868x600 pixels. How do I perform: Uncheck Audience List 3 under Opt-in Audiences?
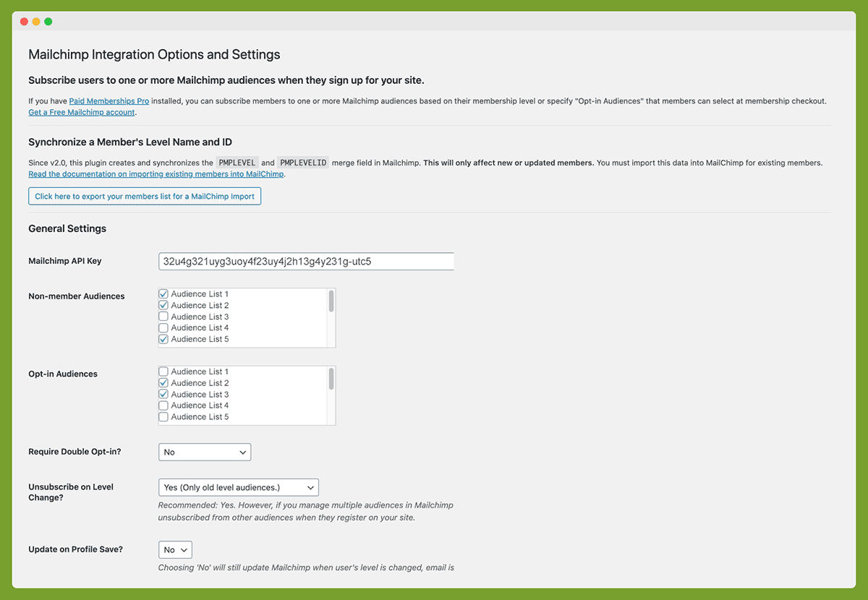[163, 395]
